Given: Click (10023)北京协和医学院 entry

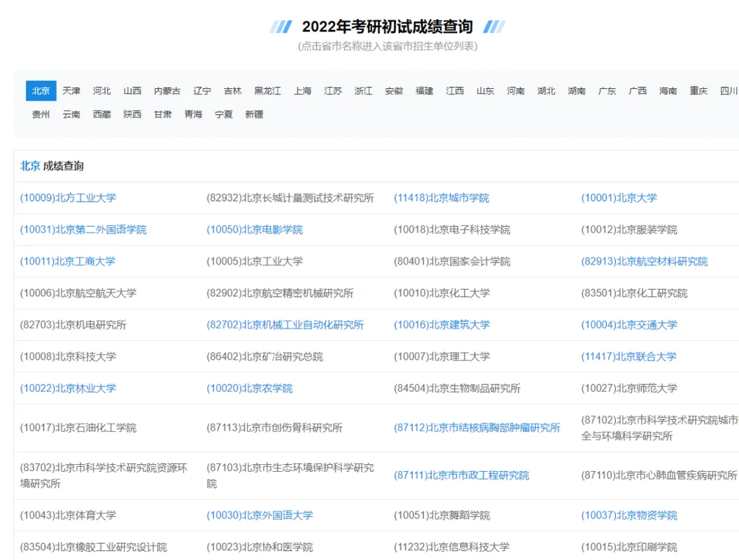Looking at the screenshot, I should 260,547.
